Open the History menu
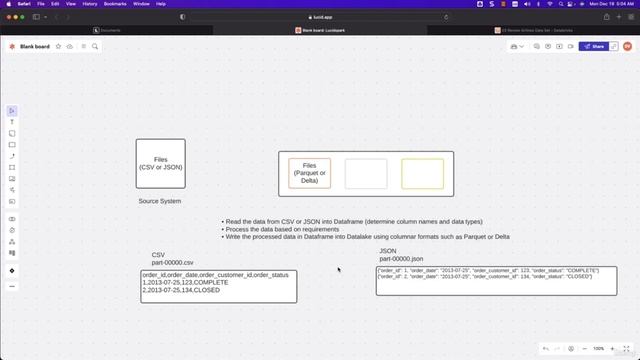Viewport: 640px width, 360px height. pos(90,4)
